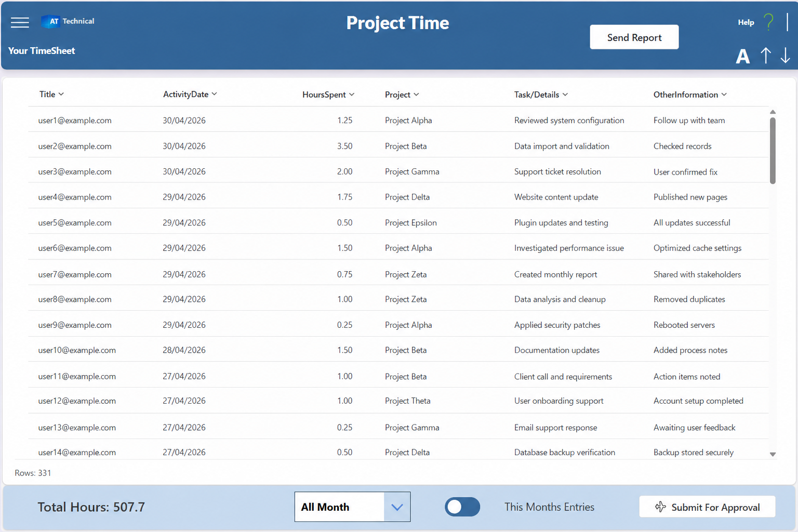Select the Project Theta cell

click(408, 401)
